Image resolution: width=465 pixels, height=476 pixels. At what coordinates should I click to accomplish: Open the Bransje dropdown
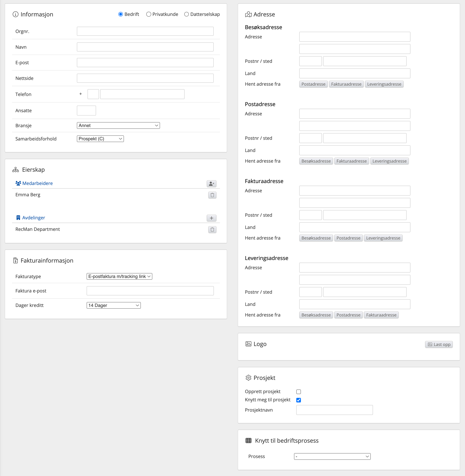pos(118,125)
